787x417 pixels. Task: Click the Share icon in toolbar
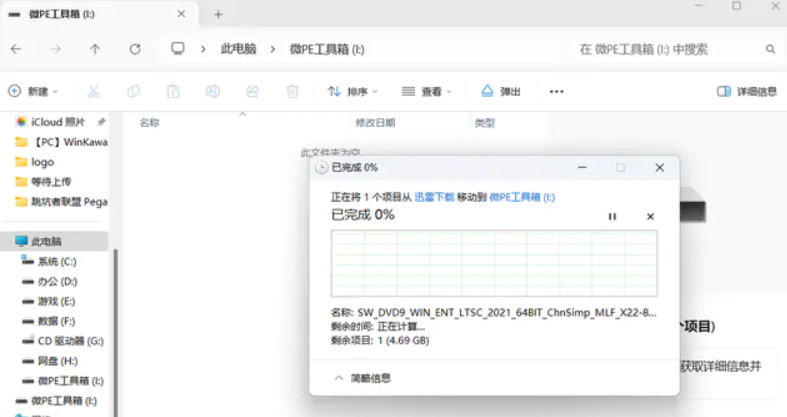[252, 91]
